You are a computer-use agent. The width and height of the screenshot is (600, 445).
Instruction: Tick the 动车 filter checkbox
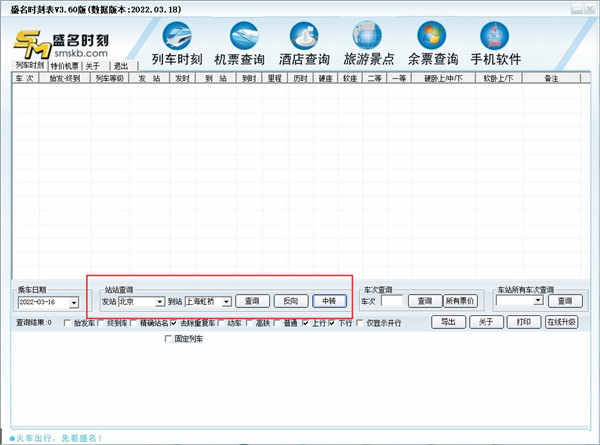221,323
